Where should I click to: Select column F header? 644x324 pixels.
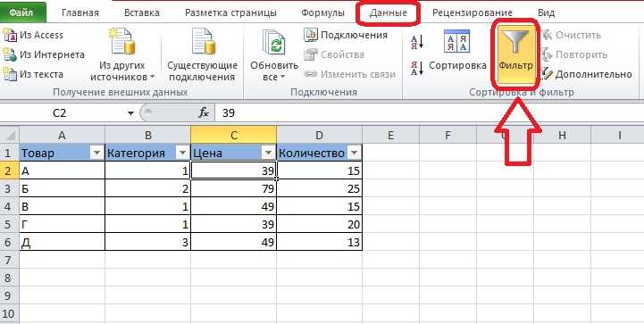coord(447,135)
